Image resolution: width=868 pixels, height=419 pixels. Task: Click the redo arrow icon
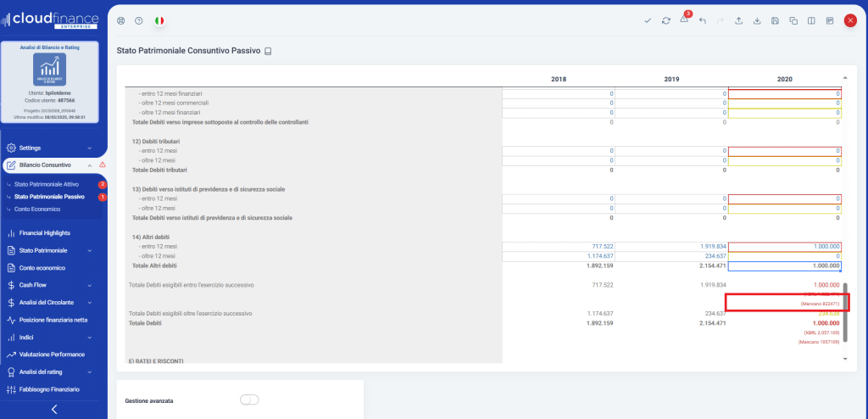pos(721,20)
